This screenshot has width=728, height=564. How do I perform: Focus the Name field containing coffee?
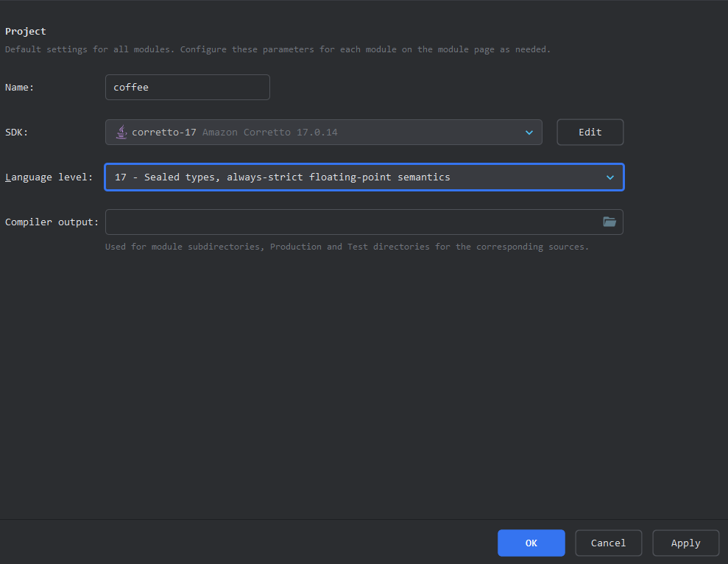click(188, 88)
